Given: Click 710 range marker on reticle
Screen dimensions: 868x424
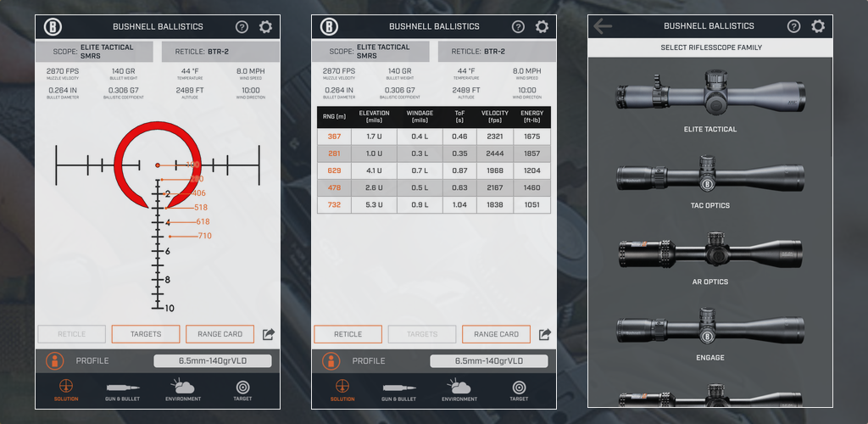Looking at the screenshot, I should [205, 237].
